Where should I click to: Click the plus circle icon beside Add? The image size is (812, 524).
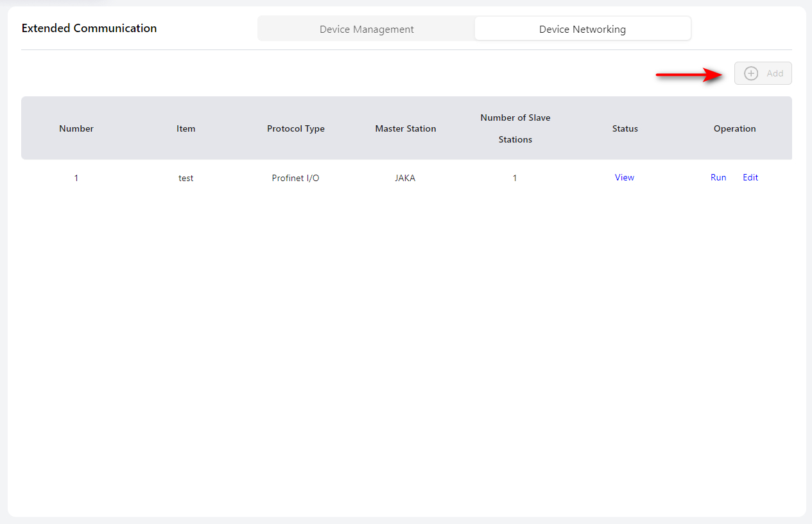pos(750,73)
